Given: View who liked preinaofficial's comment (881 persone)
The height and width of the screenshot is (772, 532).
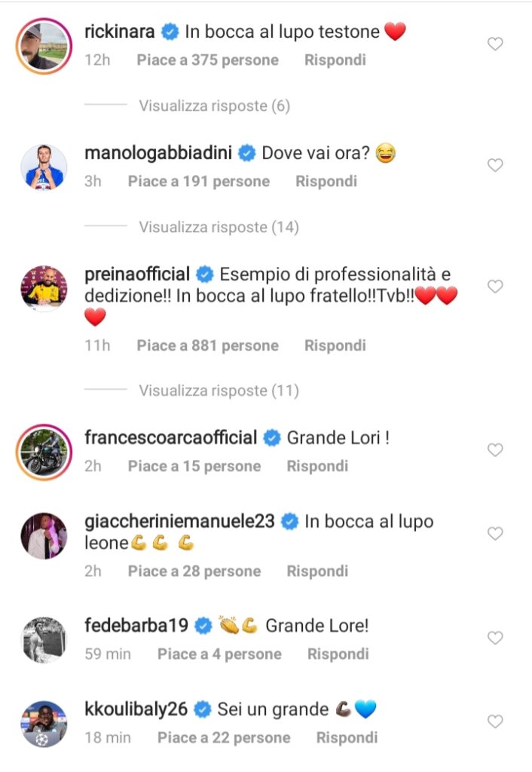Looking at the screenshot, I should point(207,345).
